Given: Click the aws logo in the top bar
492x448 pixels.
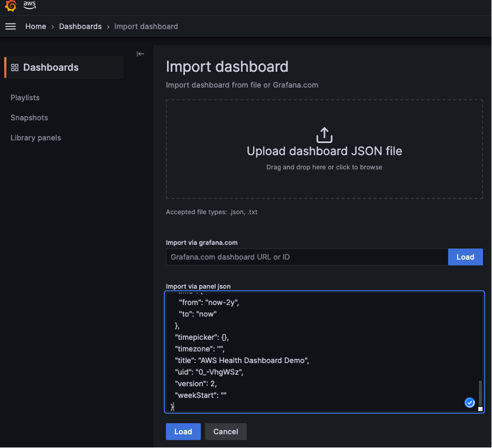Looking at the screenshot, I should pyautogui.click(x=29, y=7).
